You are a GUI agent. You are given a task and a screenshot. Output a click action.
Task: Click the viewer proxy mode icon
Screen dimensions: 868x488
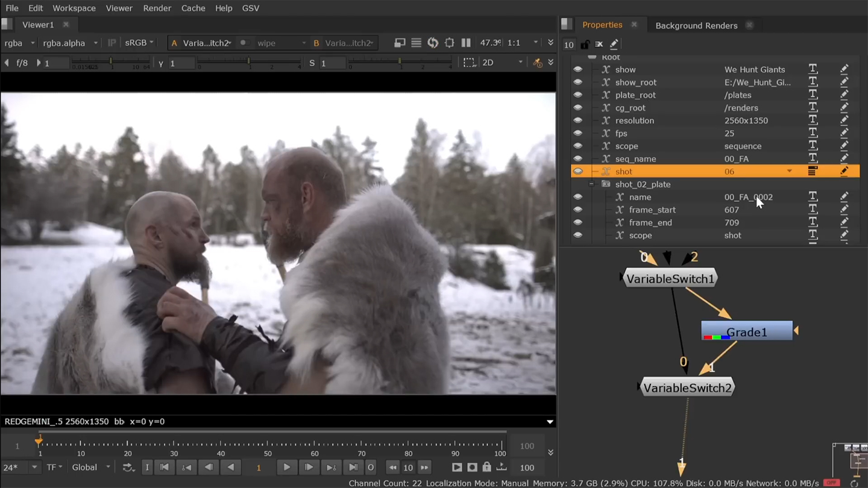click(400, 43)
